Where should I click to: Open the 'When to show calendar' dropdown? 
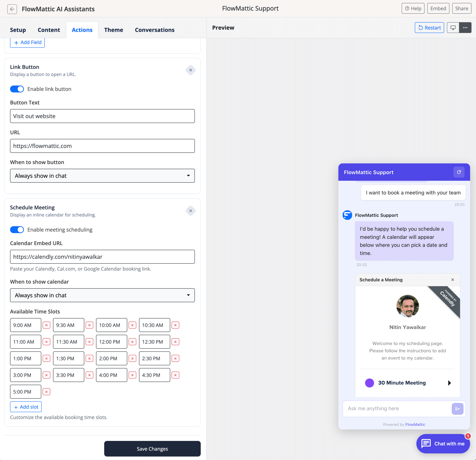click(x=102, y=295)
